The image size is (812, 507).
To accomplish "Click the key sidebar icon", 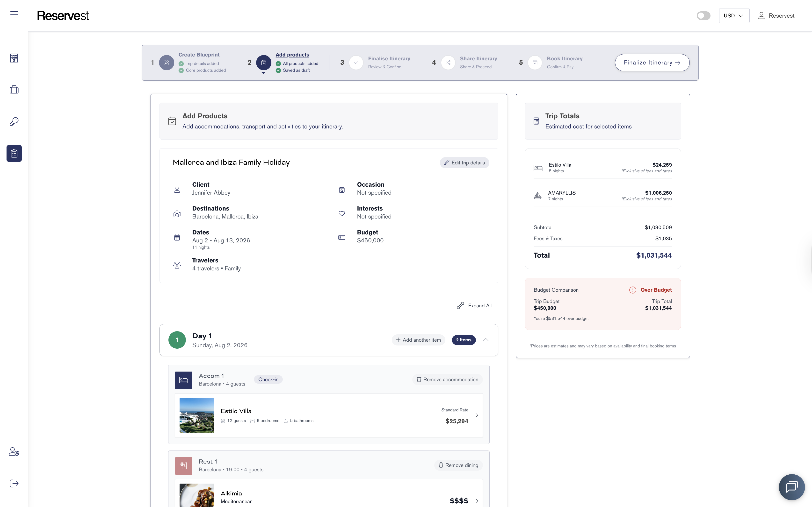I will [14, 121].
